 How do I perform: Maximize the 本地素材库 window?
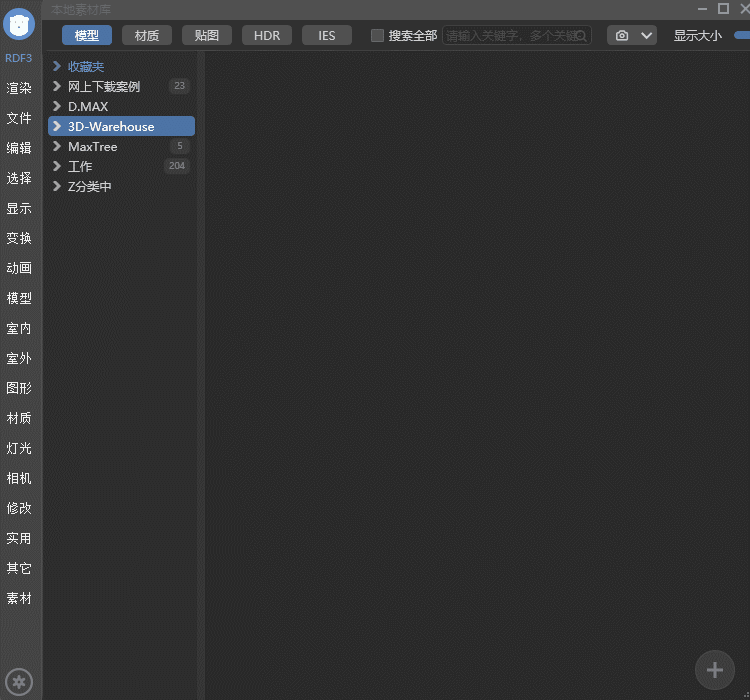pos(723,8)
